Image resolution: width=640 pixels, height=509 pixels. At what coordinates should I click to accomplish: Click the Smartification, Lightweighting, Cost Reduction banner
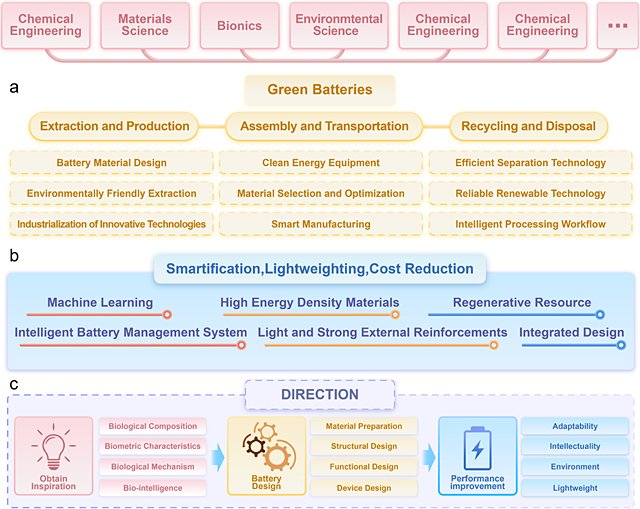point(320,268)
